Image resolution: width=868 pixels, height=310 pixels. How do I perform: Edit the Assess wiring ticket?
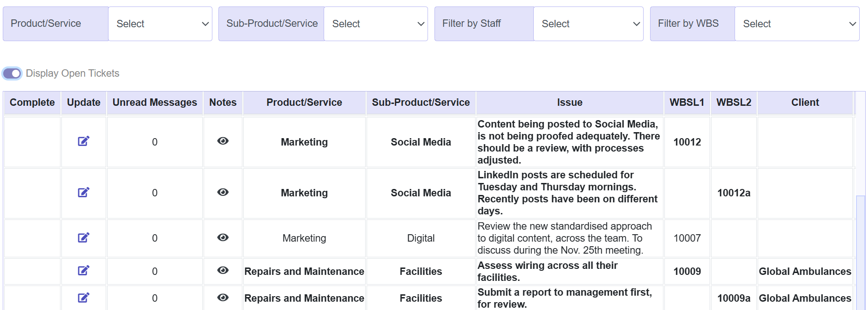pyautogui.click(x=84, y=271)
